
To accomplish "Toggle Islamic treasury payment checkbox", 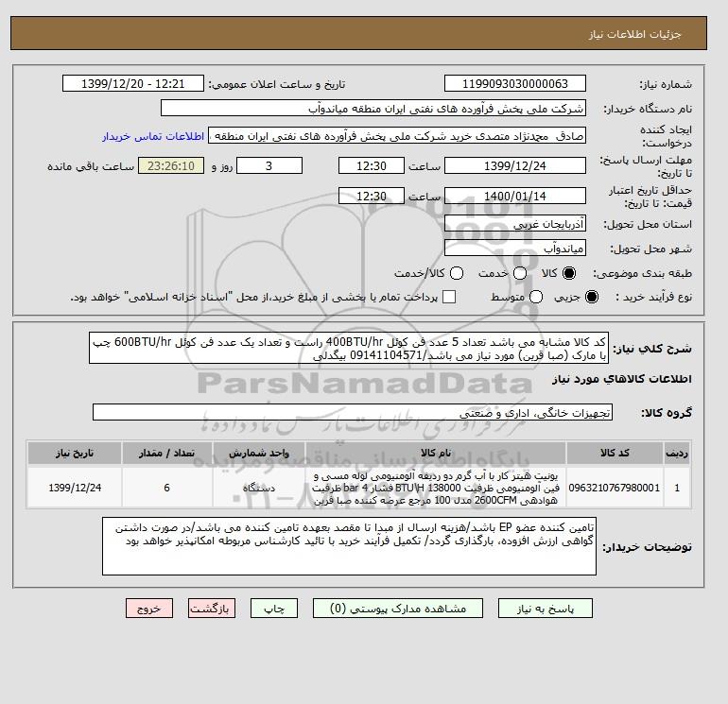I will click(x=449, y=297).
